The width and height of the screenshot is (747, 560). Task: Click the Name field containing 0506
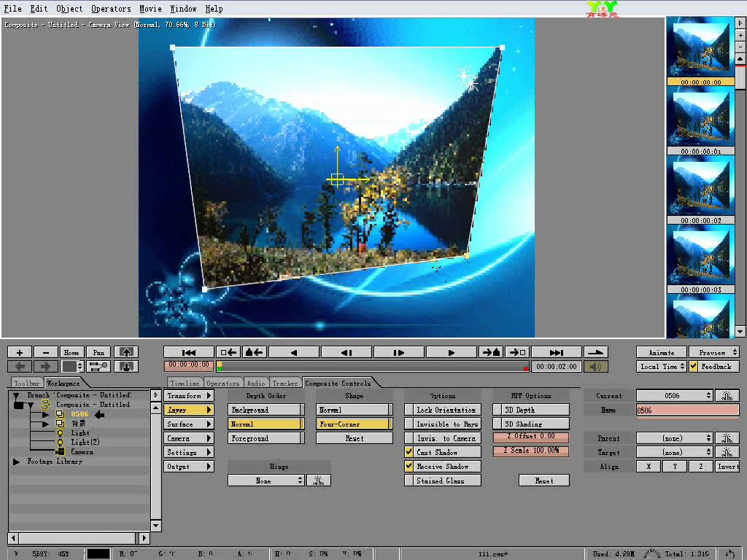tap(688, 410)
